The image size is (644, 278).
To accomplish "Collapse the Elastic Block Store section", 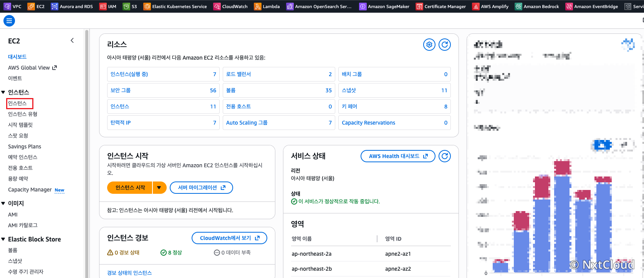I will [x=3, y=239].
